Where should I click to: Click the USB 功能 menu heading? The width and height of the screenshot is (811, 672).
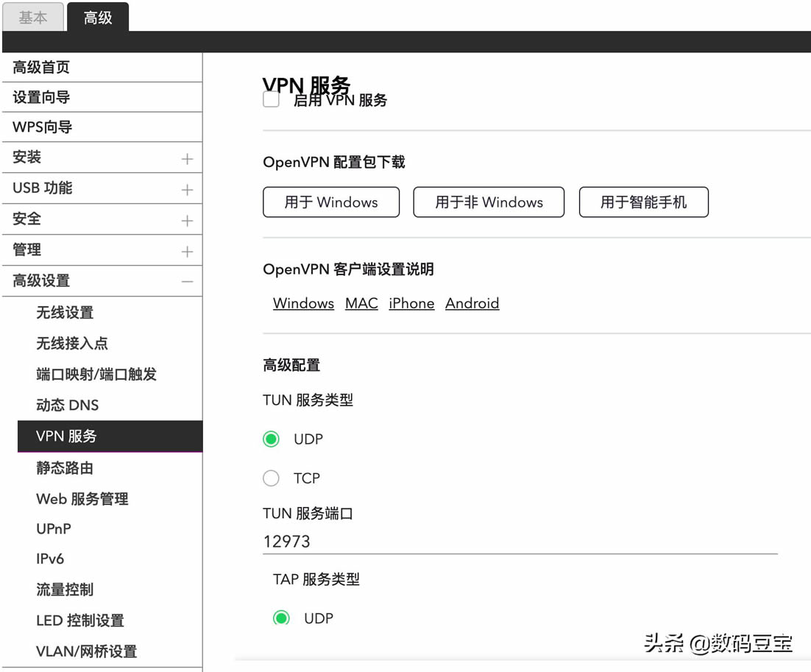43,188
